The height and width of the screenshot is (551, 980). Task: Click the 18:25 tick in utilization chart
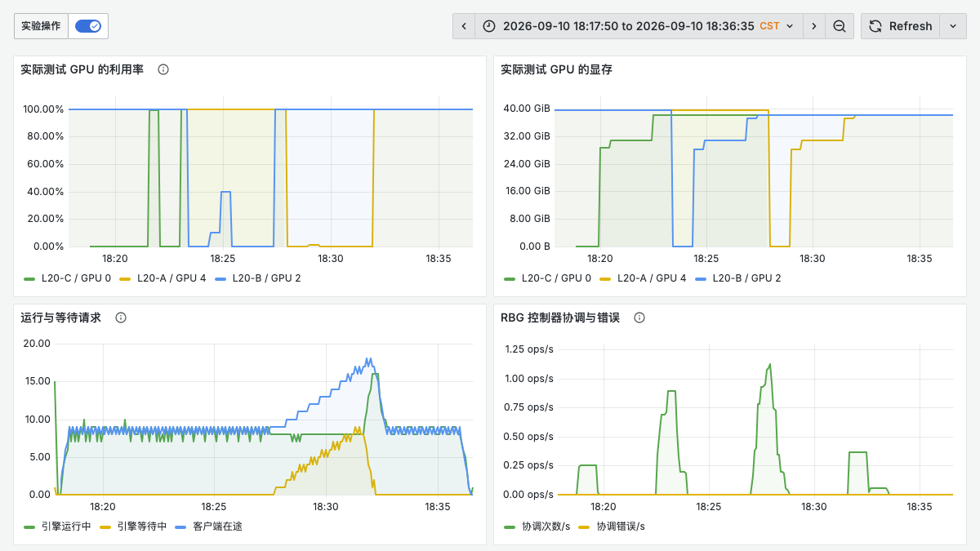(222, 258)
